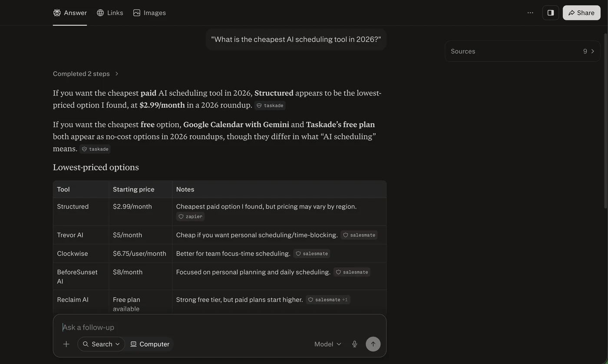Open the three-dot more options menu

530,13
